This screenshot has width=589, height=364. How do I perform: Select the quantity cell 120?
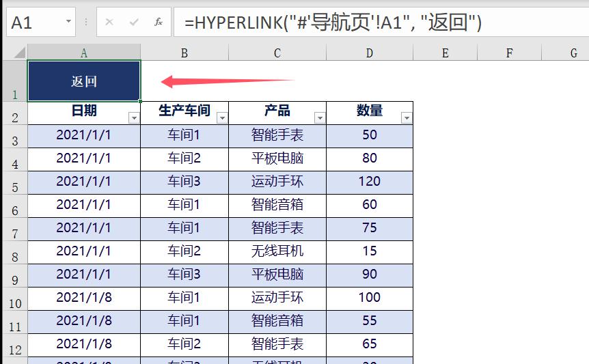click(x=370, y=183)
